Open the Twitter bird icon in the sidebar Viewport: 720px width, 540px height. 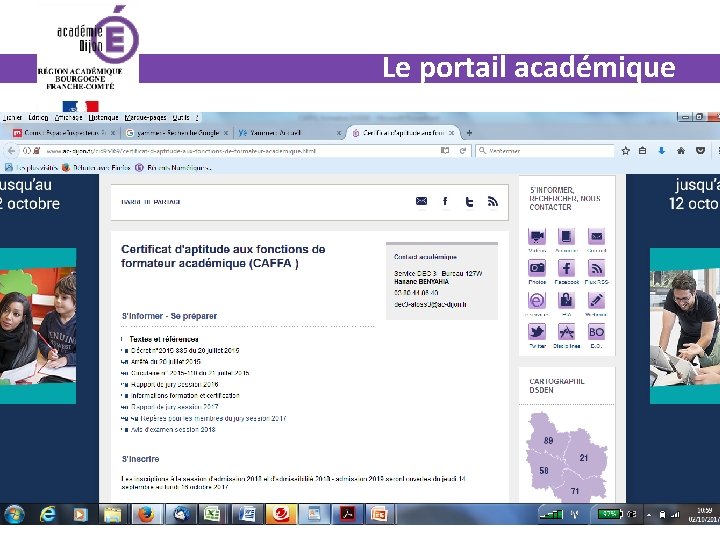[537, 332]
